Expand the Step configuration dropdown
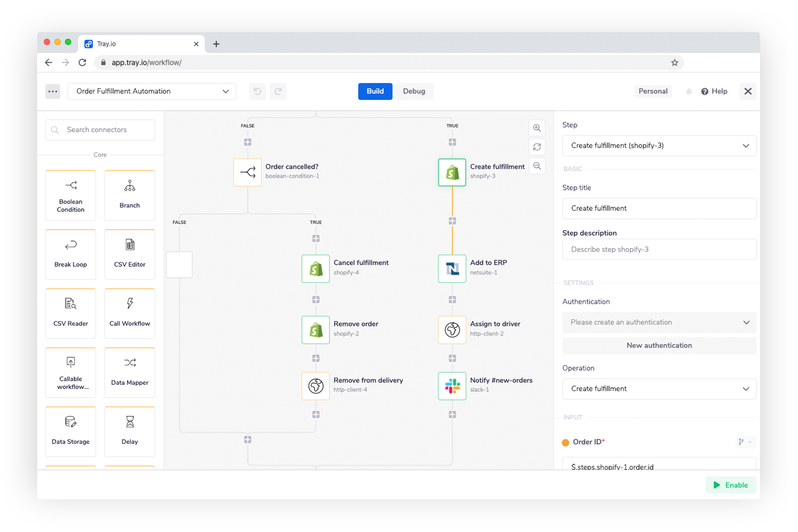 pos(746,145)
